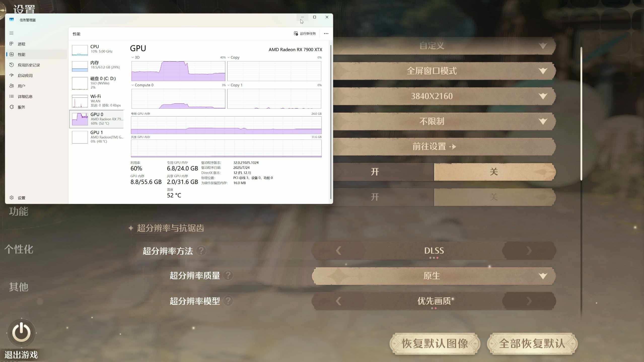Image resolution: width=644 pixels, height=362 pixels.
Task: Click the exit game power icon
Action: pyautogui.click(x=21, y=332)
